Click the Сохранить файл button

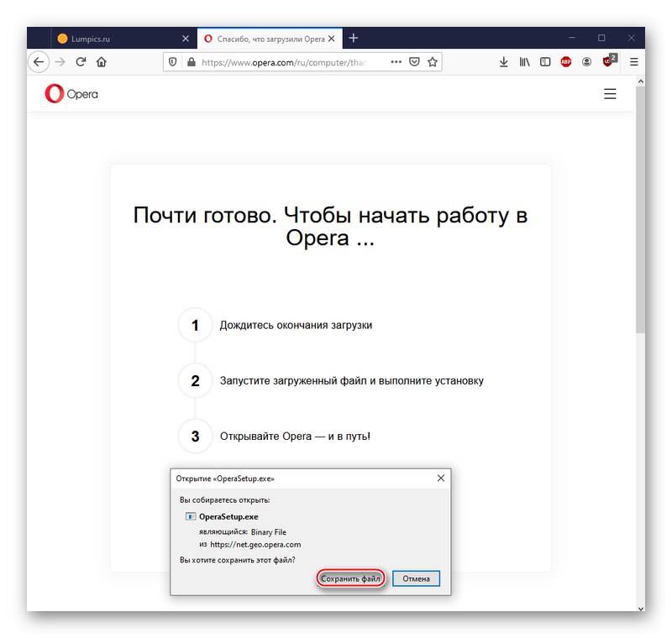[350, 578]
